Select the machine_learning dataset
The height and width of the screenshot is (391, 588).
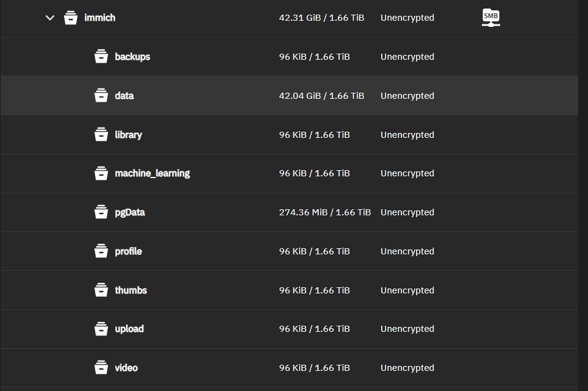point(152,173)
